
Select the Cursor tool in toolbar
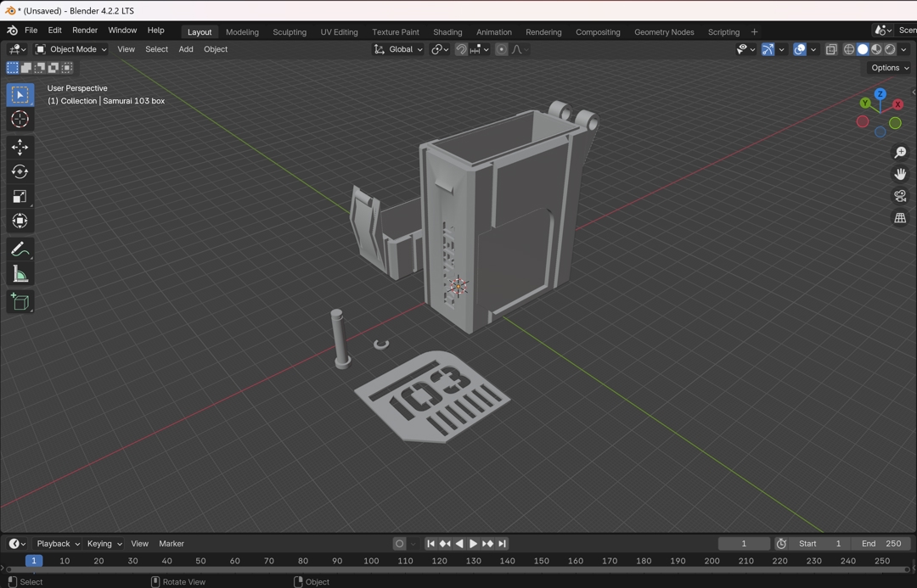click(20, 120)
